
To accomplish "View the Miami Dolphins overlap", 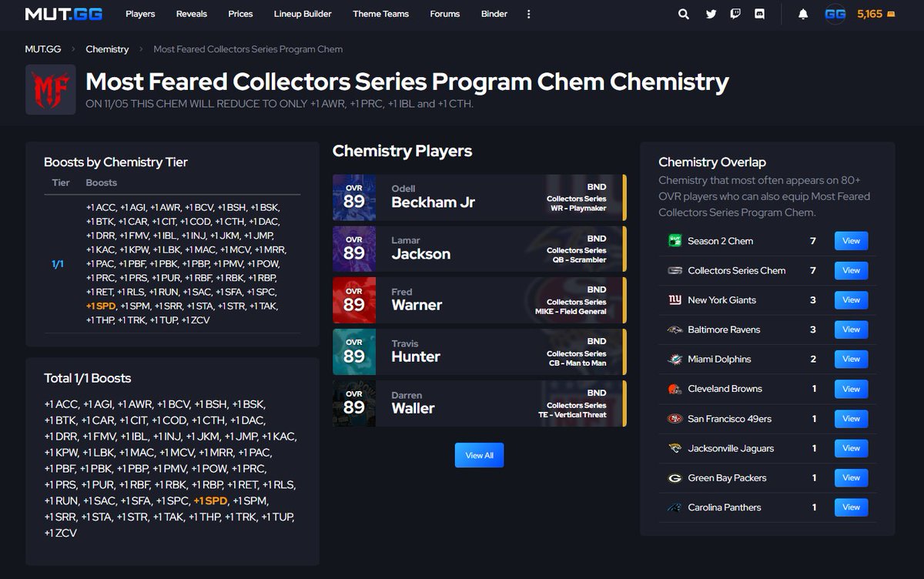I will pos(851,360).
